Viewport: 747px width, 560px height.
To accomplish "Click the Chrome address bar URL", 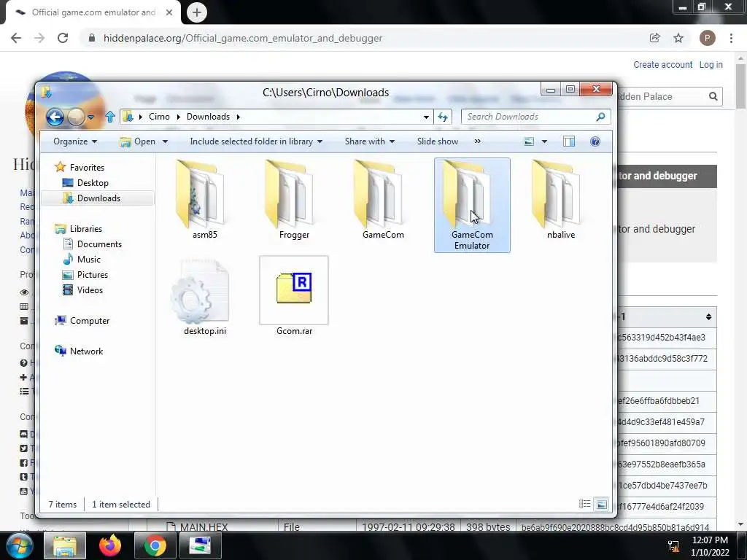I will 243,38.
